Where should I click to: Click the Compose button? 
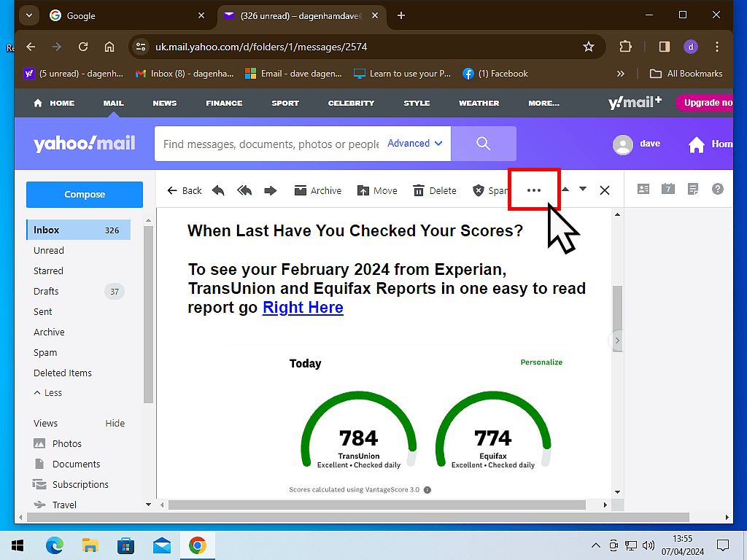(85, 195)
